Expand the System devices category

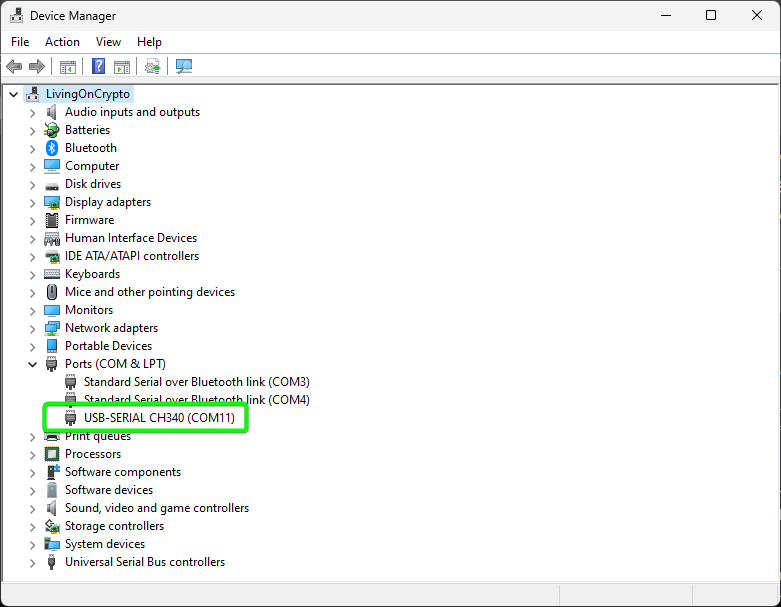(32, 545)
